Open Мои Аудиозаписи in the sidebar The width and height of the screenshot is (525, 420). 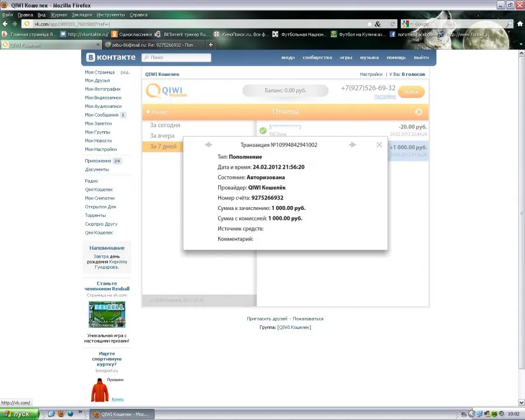(x=103, y=106)
